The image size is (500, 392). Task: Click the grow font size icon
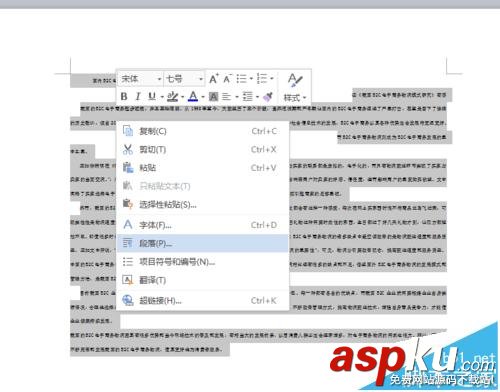[x=214, y=79]
